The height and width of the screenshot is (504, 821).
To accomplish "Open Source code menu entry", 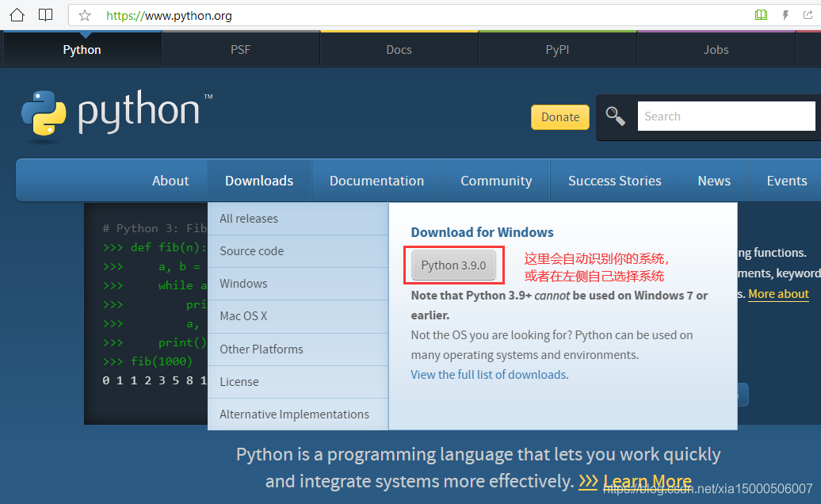I will 251,251.
